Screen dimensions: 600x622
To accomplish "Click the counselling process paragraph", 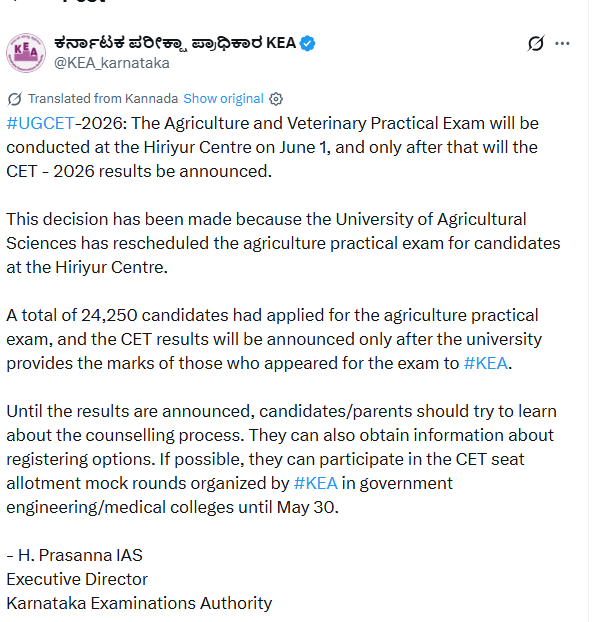I will tap(282, 459).
